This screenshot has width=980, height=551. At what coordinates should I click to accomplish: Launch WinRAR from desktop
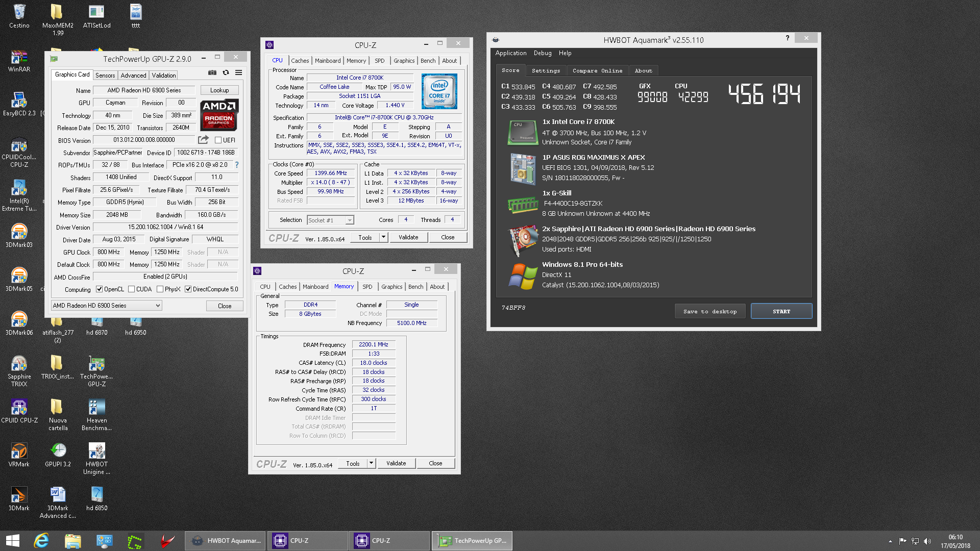coord(19,61)
